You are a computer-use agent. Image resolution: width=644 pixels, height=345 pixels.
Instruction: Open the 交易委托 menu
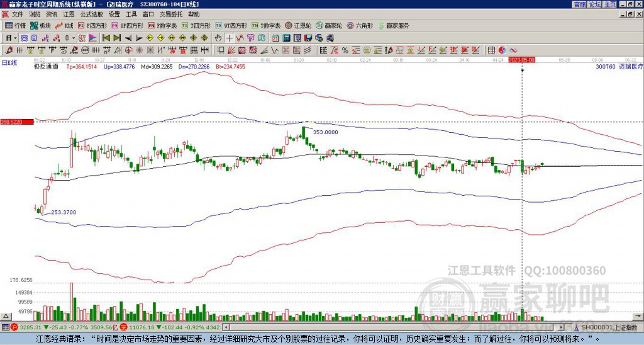[171, 14]
